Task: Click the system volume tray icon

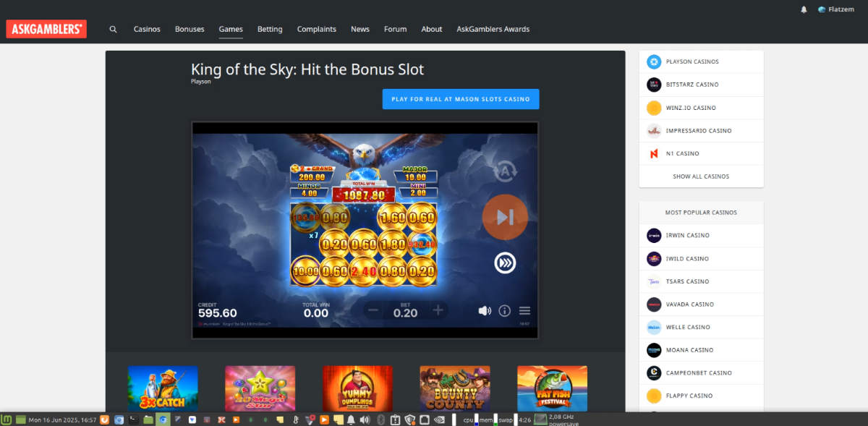Action: coord(365,419)
